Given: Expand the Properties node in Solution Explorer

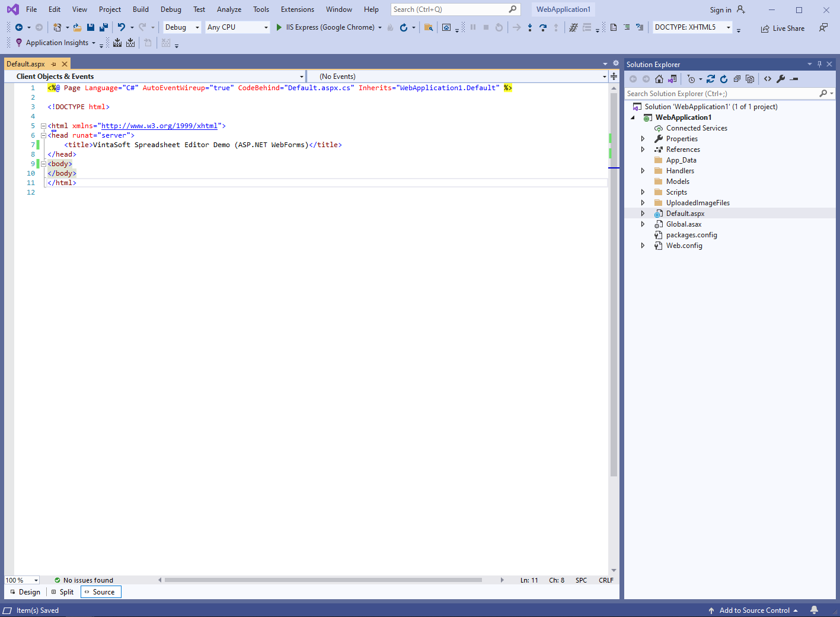Looking at the screenshot, I should click(643, 139).
